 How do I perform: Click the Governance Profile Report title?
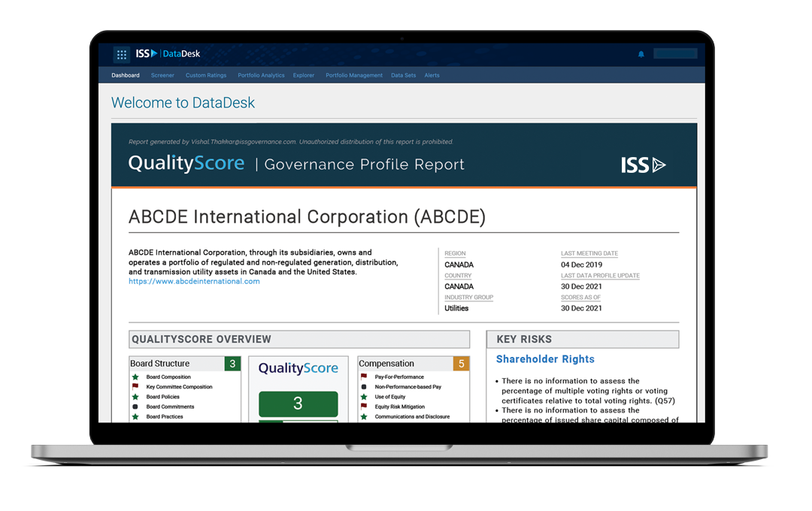(364, 165)
